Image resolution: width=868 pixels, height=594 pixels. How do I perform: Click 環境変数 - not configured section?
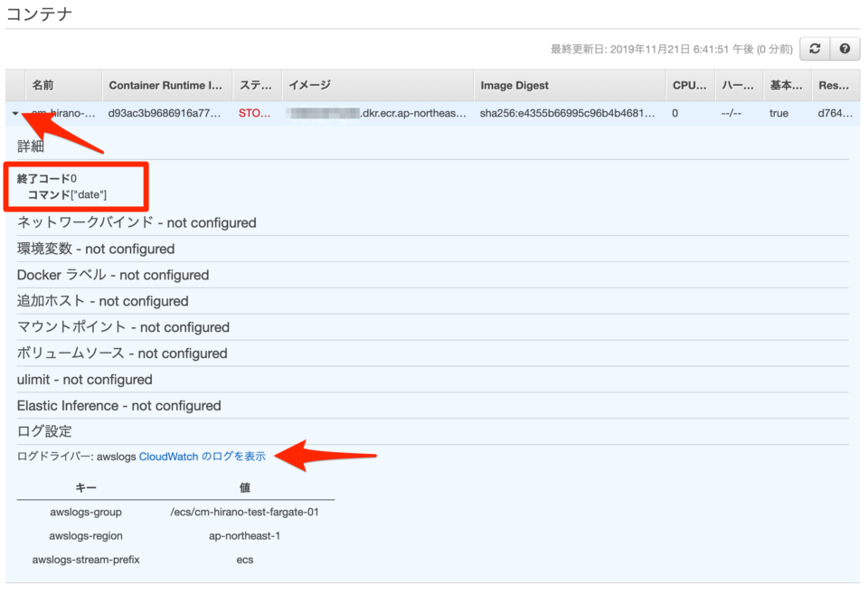point(96,249)
